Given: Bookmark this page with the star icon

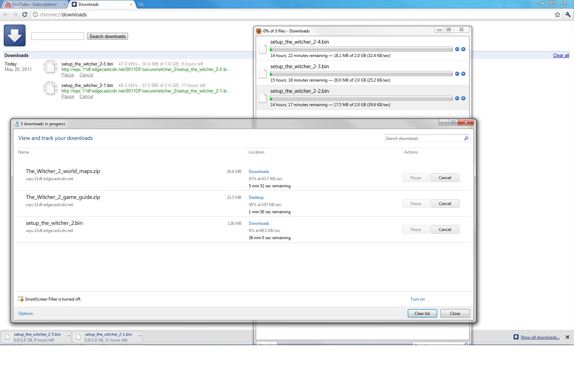Looking at the screenshot, I should tap(557, 14).
